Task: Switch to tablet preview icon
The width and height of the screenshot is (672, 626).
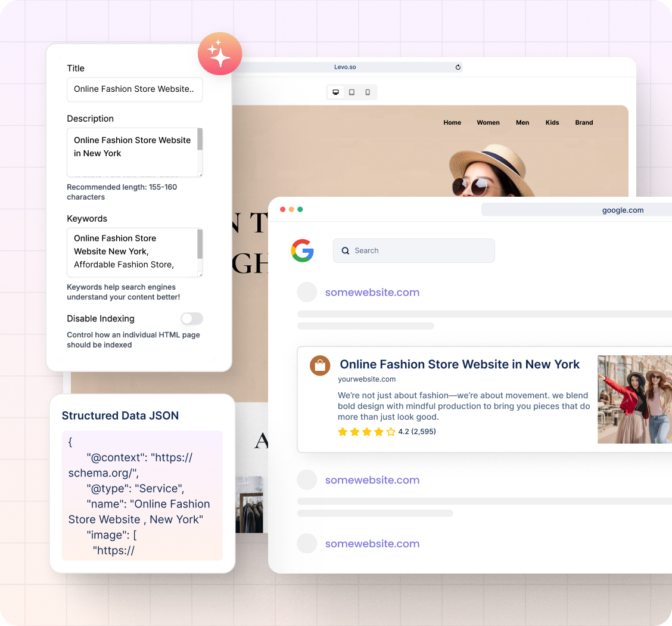Action: (352, 92)
